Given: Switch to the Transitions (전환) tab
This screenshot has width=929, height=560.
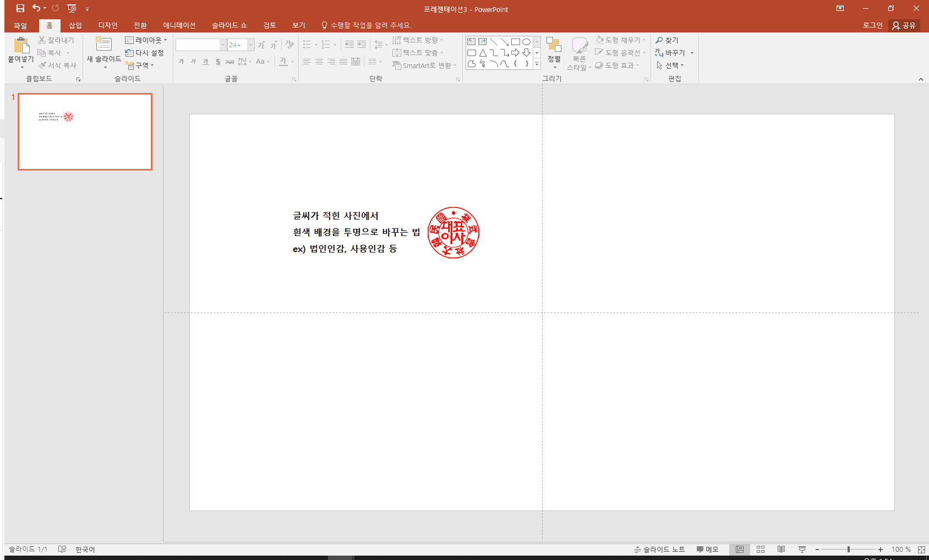Looking at the screenshot, I should coord(140,25).
